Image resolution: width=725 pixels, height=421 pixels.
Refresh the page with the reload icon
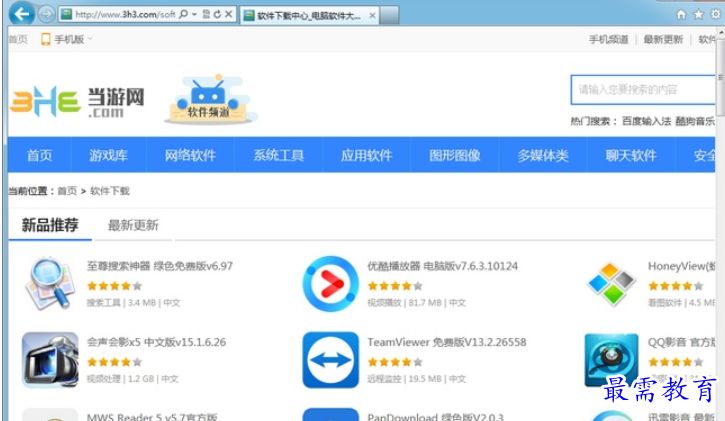[217, 15]
